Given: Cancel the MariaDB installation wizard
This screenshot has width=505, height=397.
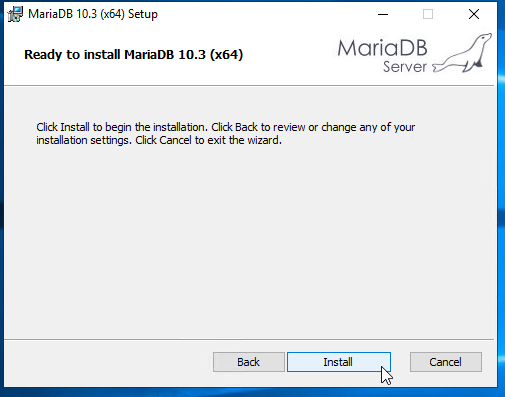Looking at the screenshot, I should click(446, 362).
